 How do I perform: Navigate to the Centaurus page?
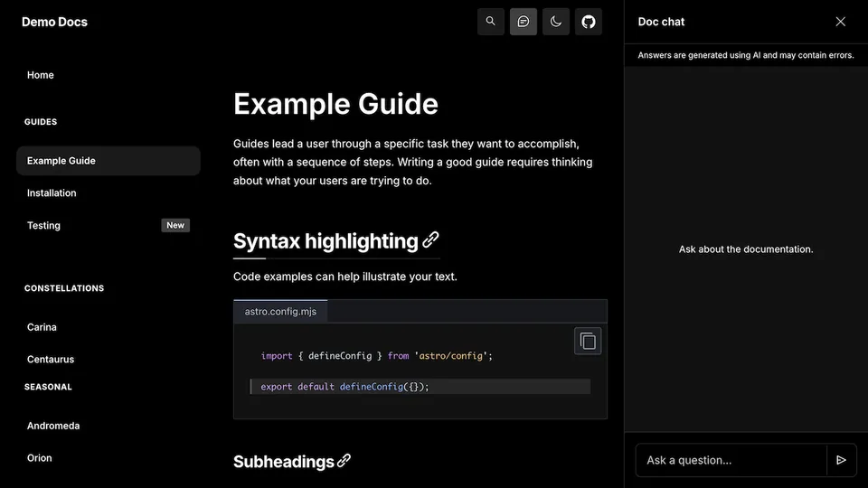tap(51, 360)
